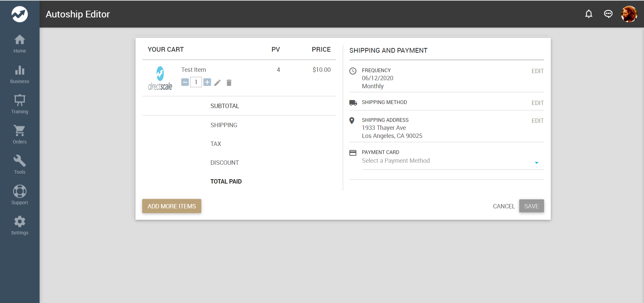Click the quantity input field
Viewport: 644px width, 303px height.
pos(196,82)
